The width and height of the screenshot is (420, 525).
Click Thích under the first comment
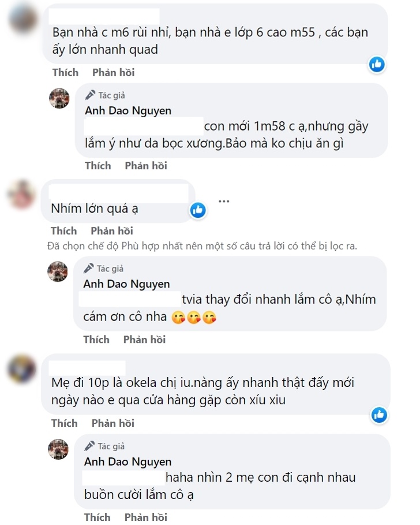click(65, 72)
